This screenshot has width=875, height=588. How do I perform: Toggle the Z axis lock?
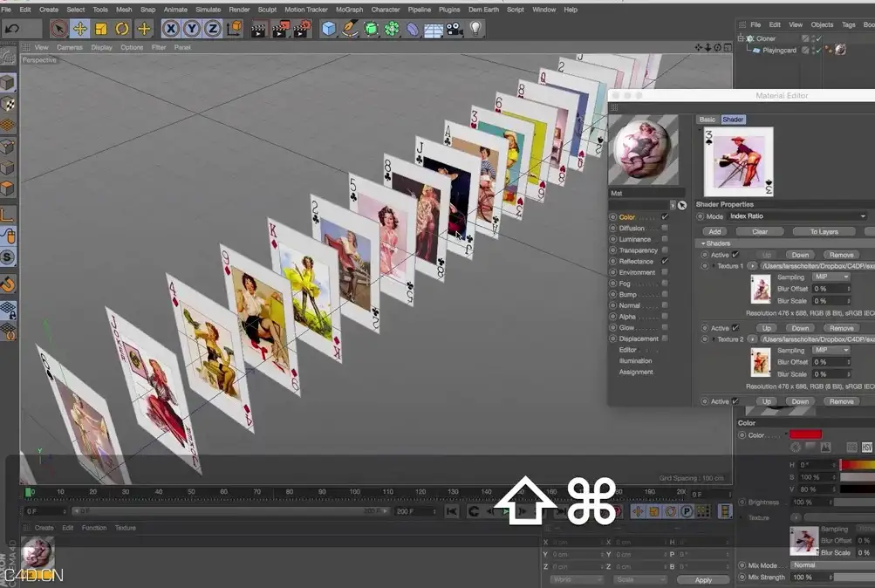[213, 29]
